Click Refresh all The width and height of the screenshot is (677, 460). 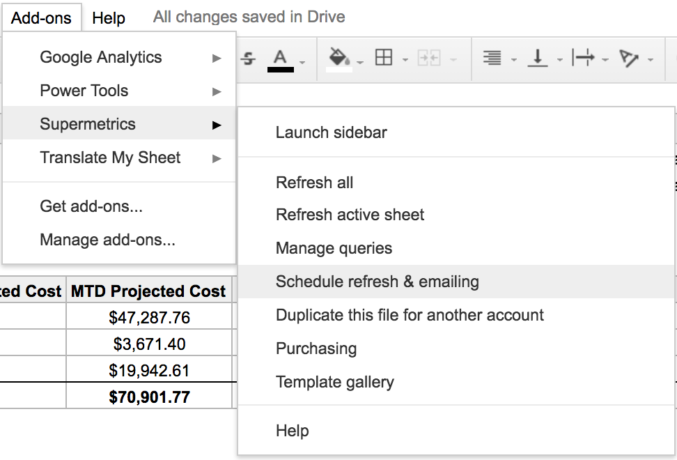pos(314,183)
